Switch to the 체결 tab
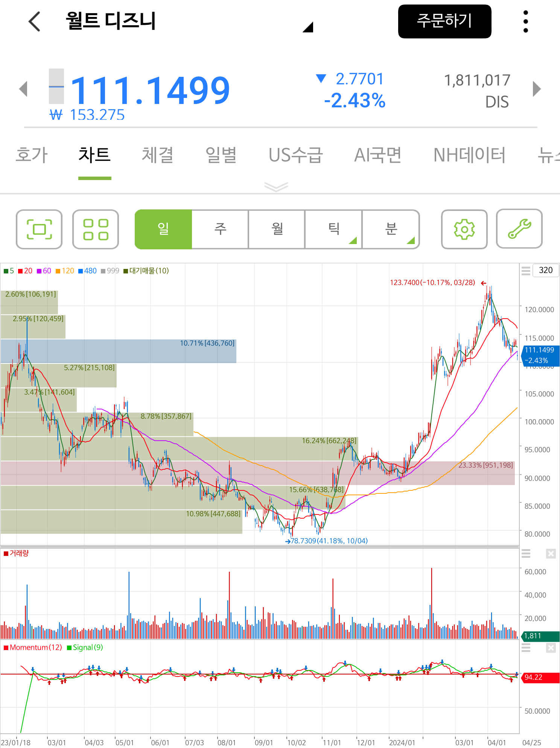This screenshot has height=748, width=560. 157,155
